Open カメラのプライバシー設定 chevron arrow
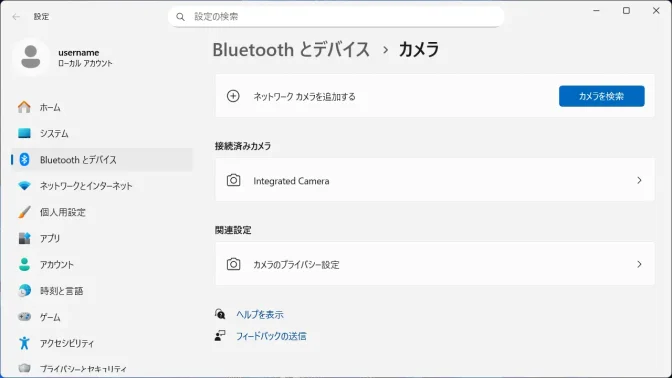This screenshot has width=672, height=378. (x=639, y=264)
